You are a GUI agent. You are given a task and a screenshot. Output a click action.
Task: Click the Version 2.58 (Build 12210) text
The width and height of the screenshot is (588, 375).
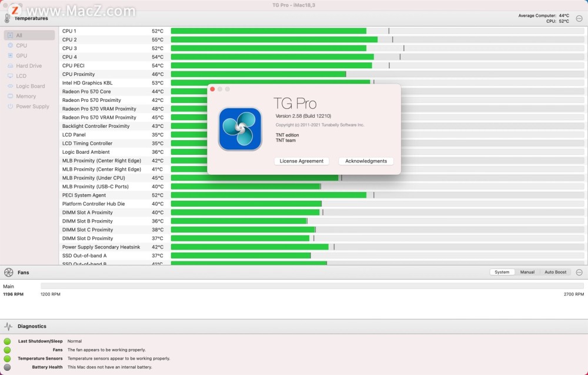(303, 116)
